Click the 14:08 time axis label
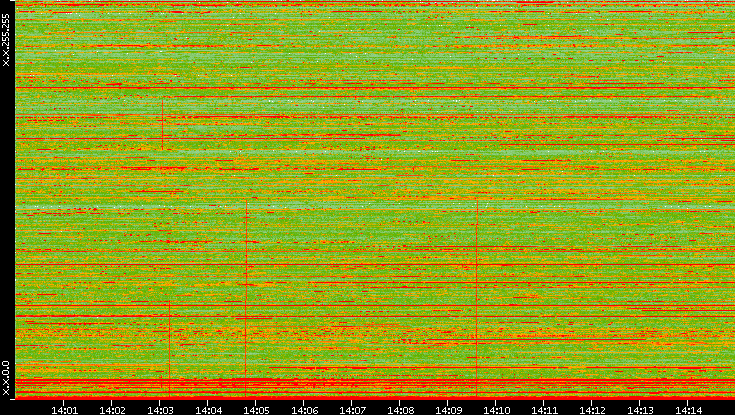 (x=401, y=410)
